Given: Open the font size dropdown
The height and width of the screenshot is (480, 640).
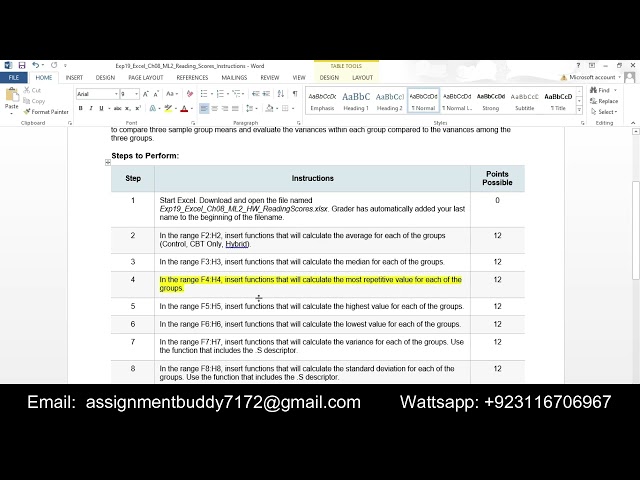Looking at the screenshot, I should click(136, 94).
